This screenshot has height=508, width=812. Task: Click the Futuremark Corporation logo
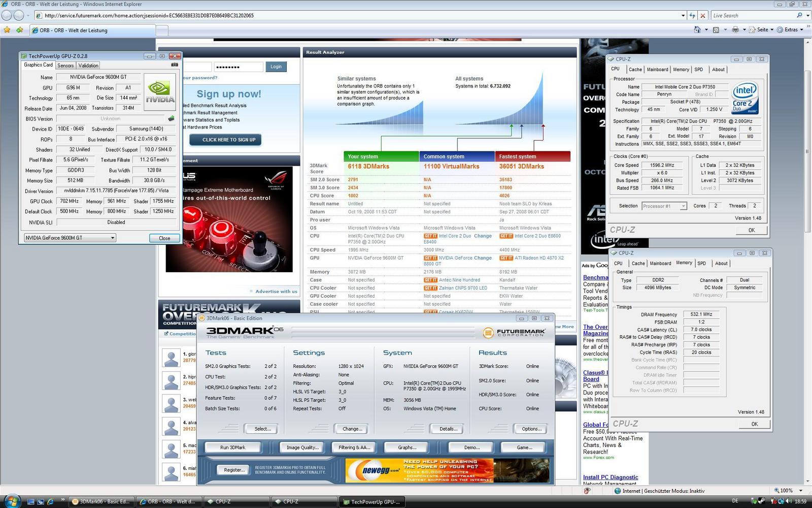click(514, 333)
